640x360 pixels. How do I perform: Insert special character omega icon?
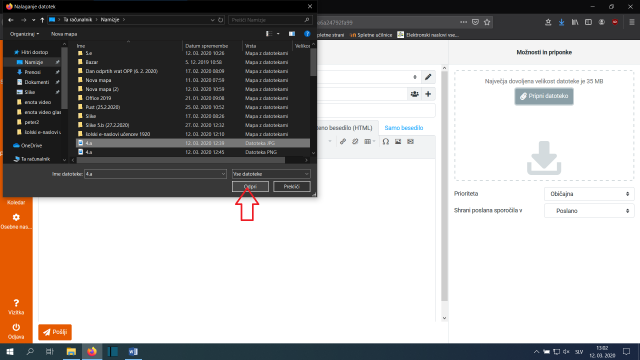coord(386,141)
